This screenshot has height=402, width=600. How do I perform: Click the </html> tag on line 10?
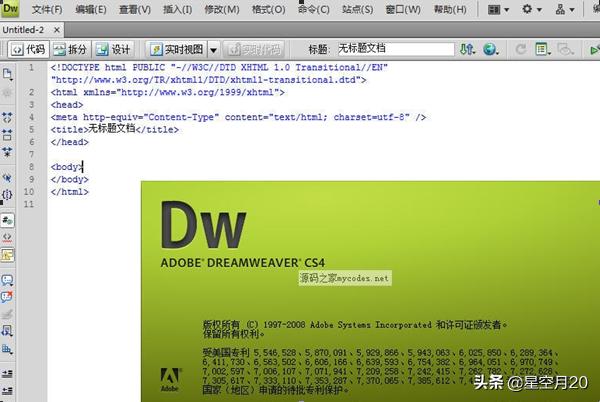coord(70,192)
